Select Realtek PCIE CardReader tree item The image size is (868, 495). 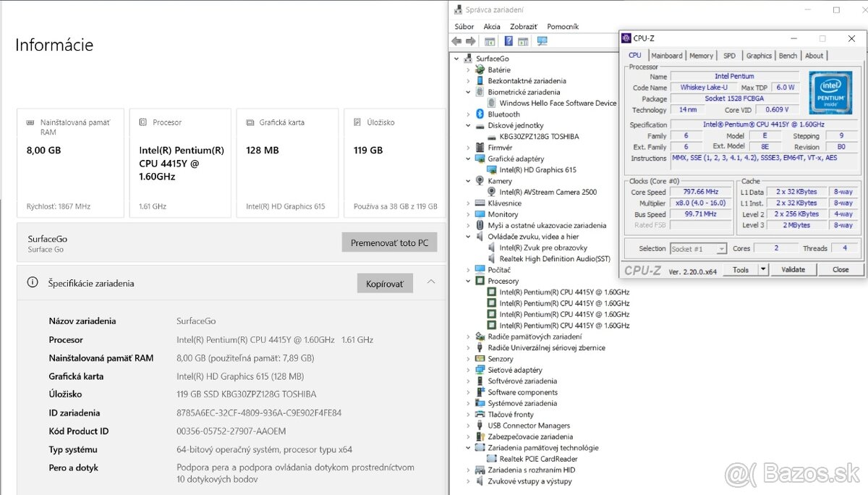point(538,459)
